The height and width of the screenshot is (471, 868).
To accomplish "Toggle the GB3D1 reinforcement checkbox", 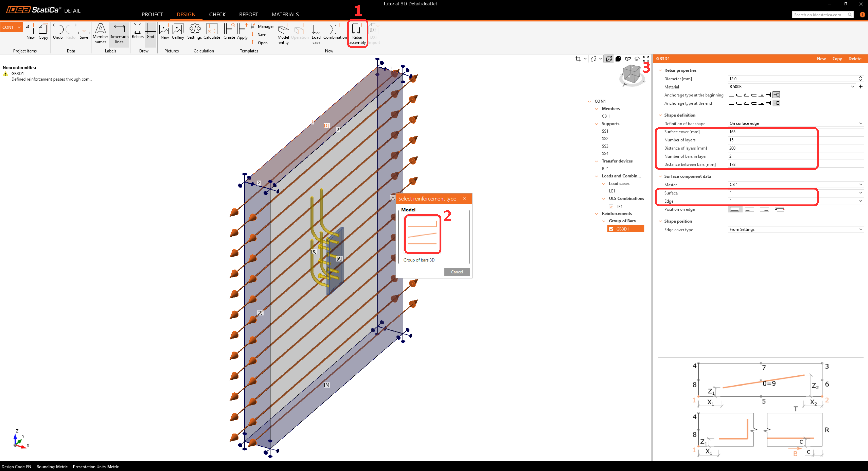I will (x=611, y=229).
